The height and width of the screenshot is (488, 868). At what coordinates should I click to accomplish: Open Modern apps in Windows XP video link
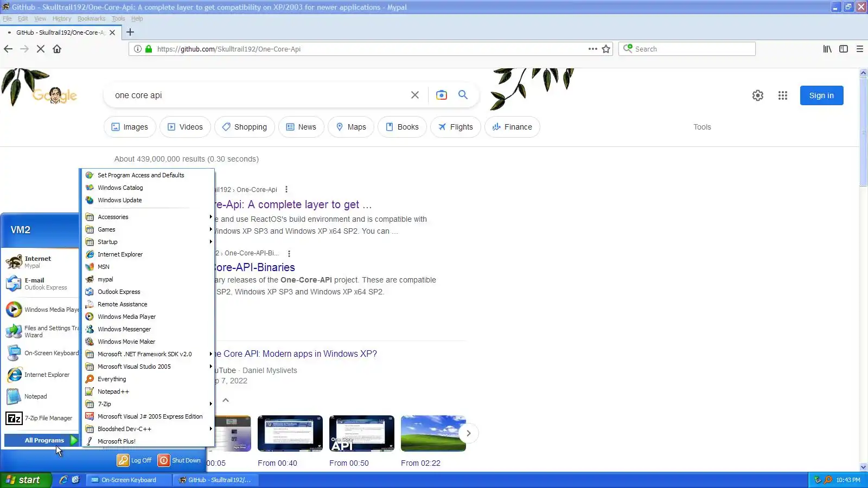coord(296,354)
